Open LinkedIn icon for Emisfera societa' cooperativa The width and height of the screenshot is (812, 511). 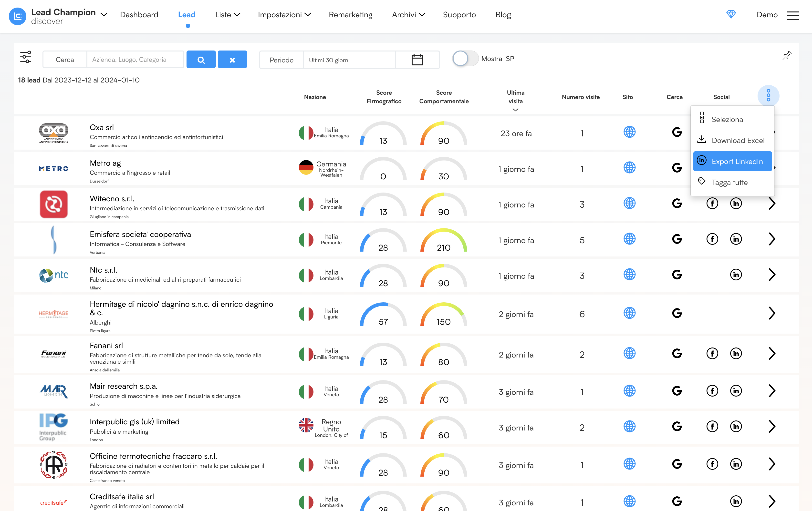point(736,239)
